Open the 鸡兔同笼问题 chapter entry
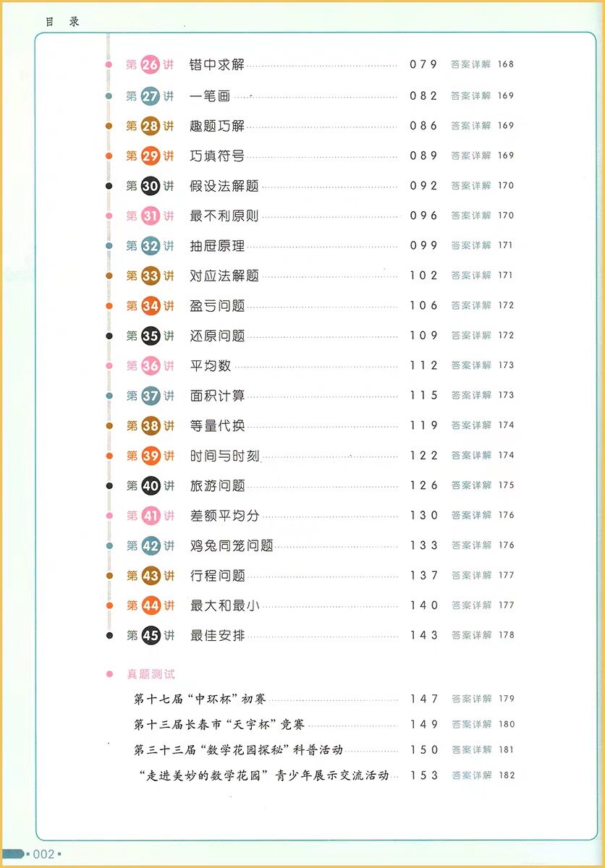This screenshot has width=605, height=868. pyautogui.click(x=232, y=546)
